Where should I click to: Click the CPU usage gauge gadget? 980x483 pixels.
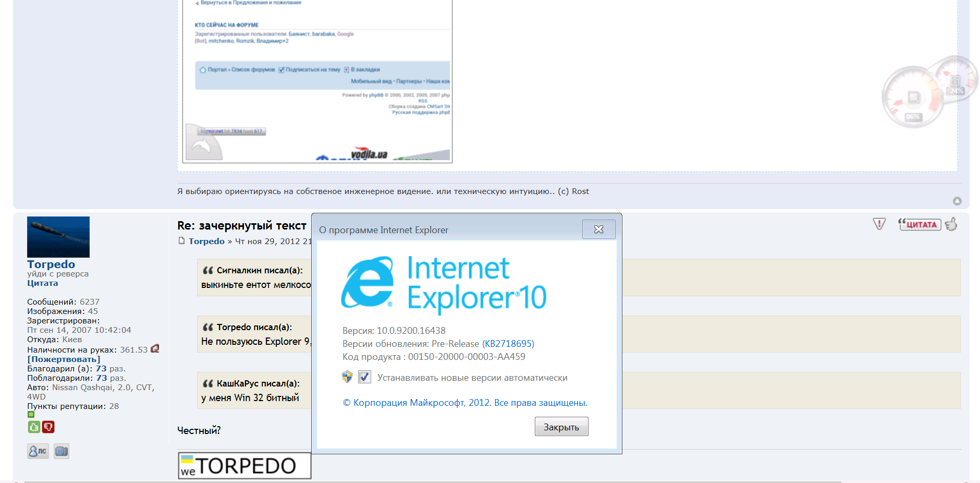(912, 98)
